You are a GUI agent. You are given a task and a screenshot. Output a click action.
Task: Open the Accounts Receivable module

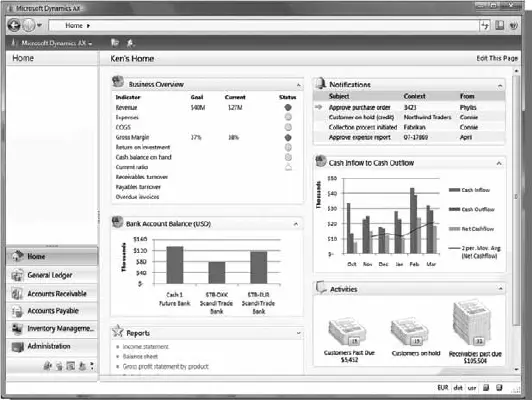tap(52, 293)
